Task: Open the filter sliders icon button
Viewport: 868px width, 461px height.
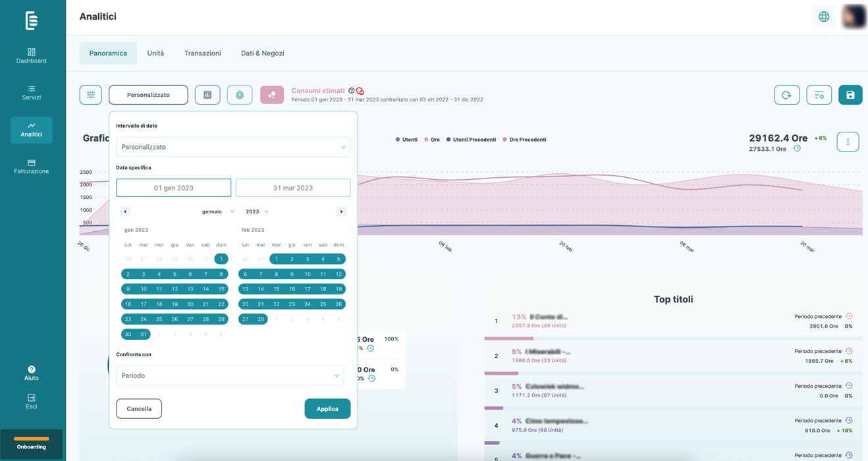Action: click(91, 95)
